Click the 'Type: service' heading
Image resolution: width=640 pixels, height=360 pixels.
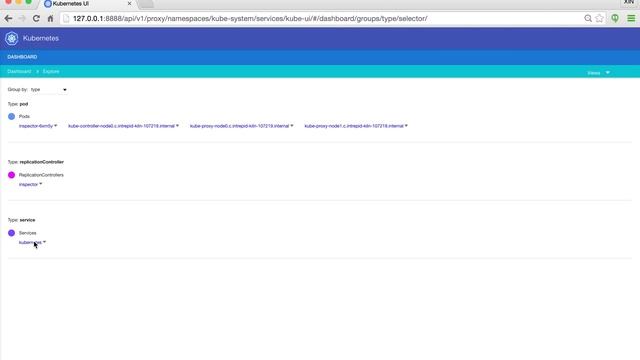click(x=21, y=220)
